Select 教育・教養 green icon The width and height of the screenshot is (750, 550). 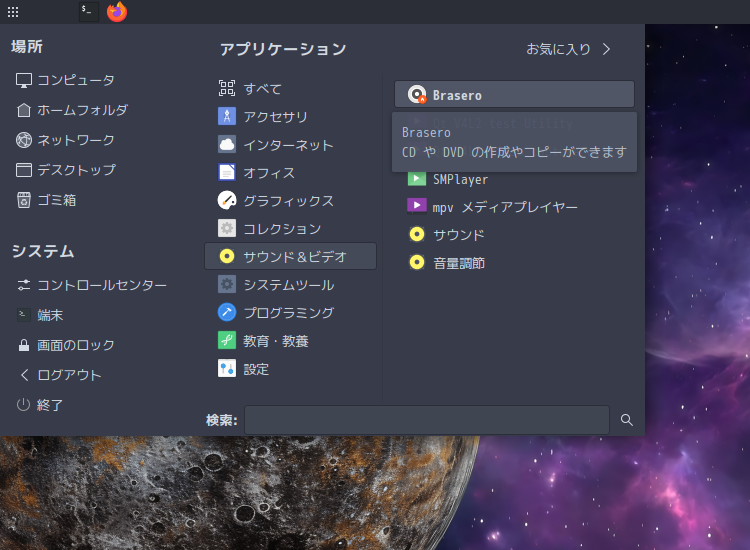[x=227, y=341]
